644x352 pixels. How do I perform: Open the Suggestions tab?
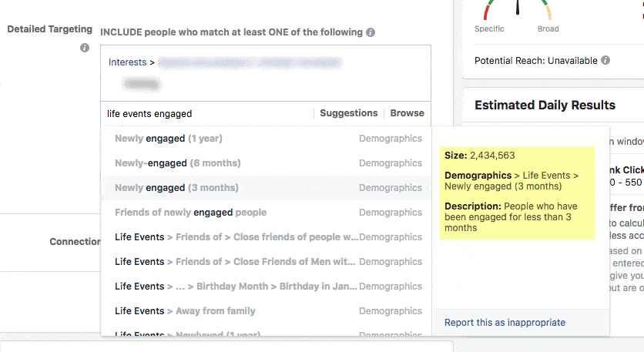point(348,113)
